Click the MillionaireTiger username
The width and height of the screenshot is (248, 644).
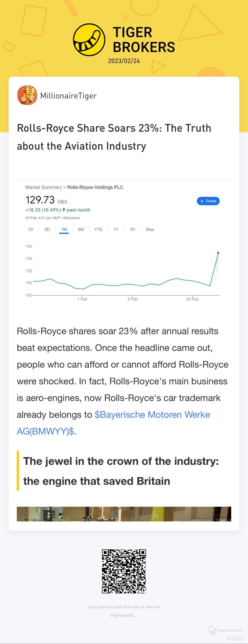point(68,96)
